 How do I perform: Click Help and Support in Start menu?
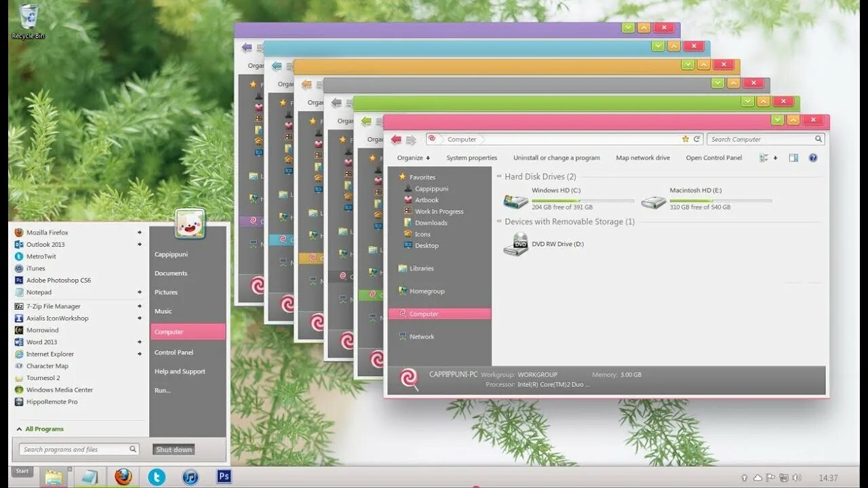(x=180, y=371)
